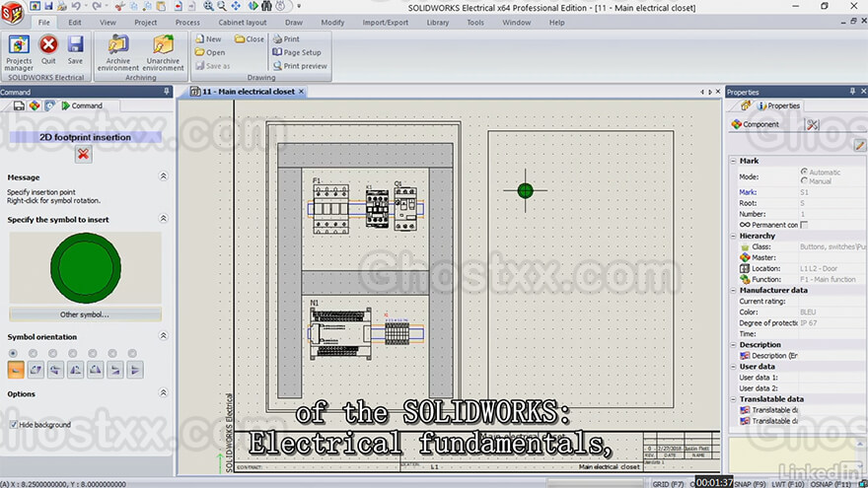Create a New drawing
The height and width of the screenshot is (488, 868).
(208, 38)
